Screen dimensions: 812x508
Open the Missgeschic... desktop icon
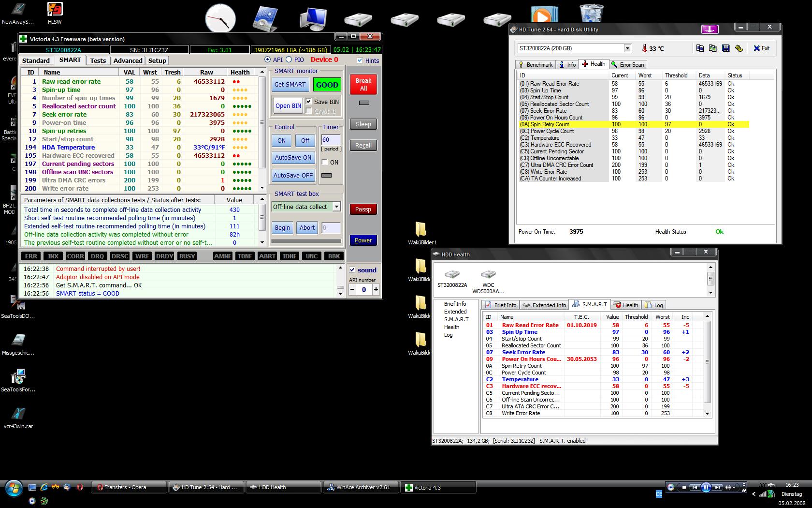pyautogui.click(x=18, y=344)
